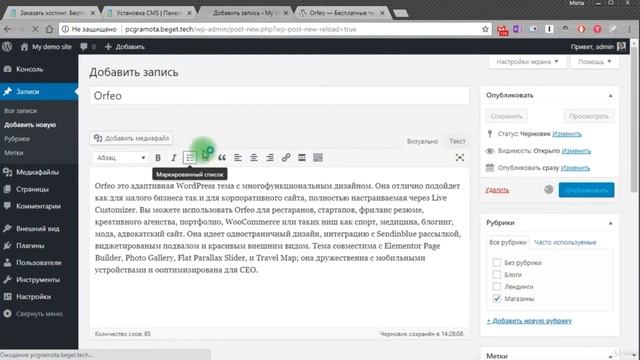
Task: Switch to Установка CMS browser tab
Action: [149, 13]
